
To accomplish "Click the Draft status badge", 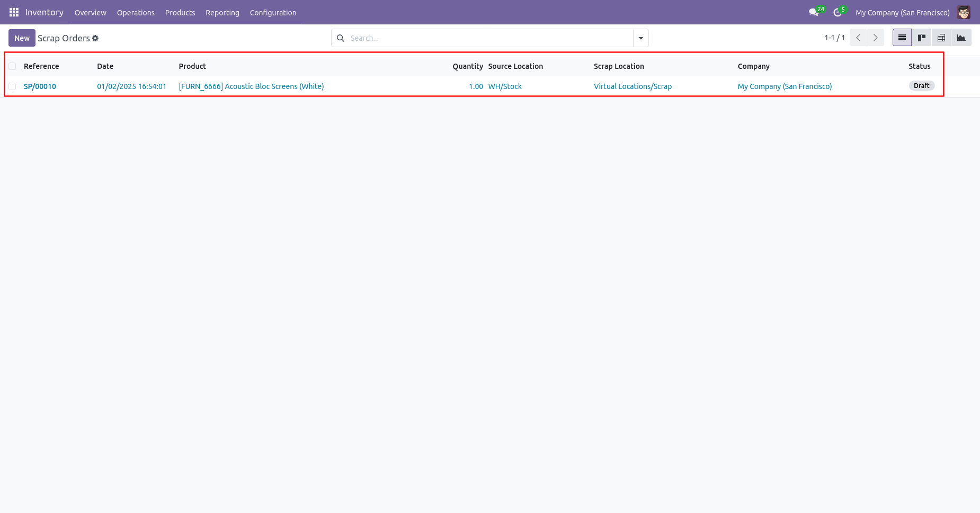I will tap(921, 86).
